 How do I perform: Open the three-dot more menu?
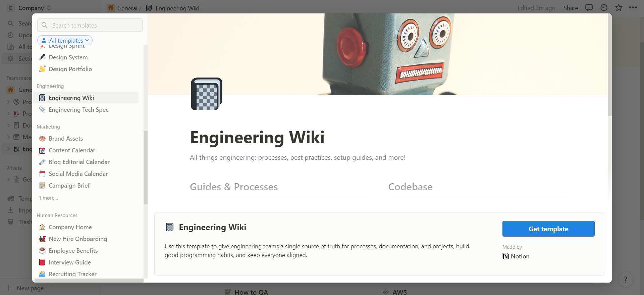point(633,8)
